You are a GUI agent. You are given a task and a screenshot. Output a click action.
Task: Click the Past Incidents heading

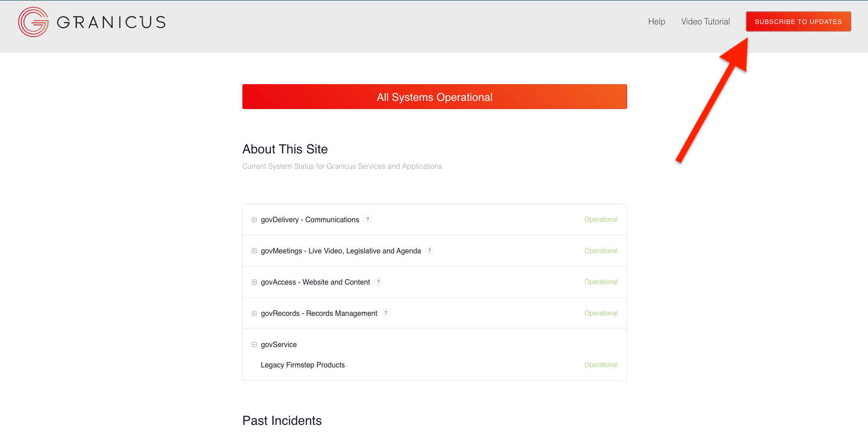pyautogui.click(x=282, y=421)
